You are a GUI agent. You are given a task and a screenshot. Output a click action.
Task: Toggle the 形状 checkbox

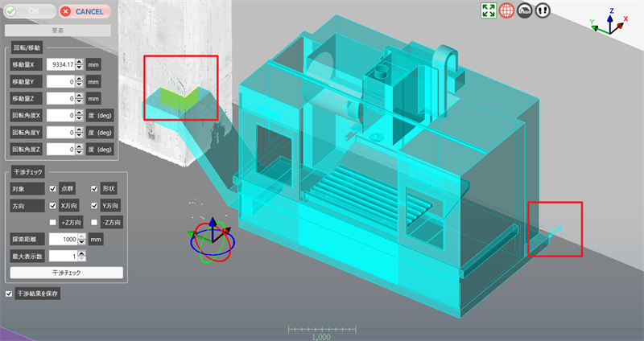[94, 189]
